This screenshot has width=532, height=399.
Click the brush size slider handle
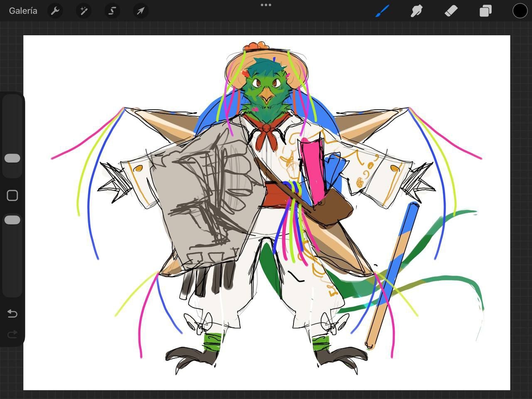point(12,158)
